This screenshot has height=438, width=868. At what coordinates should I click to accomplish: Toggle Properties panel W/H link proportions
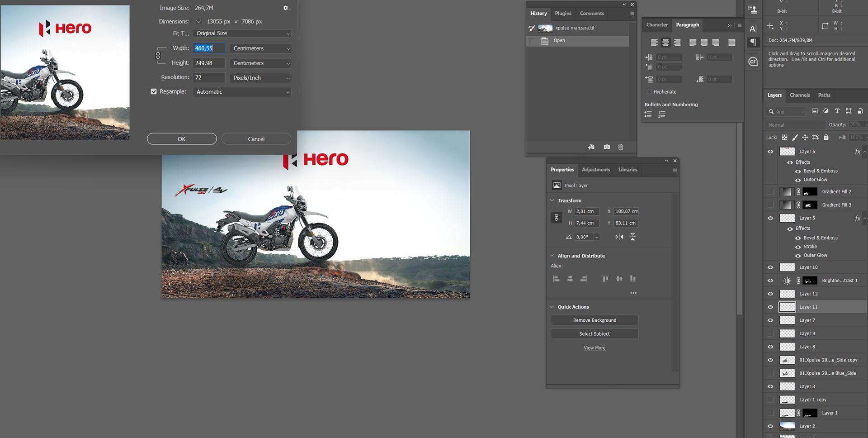tap(557, 217)
